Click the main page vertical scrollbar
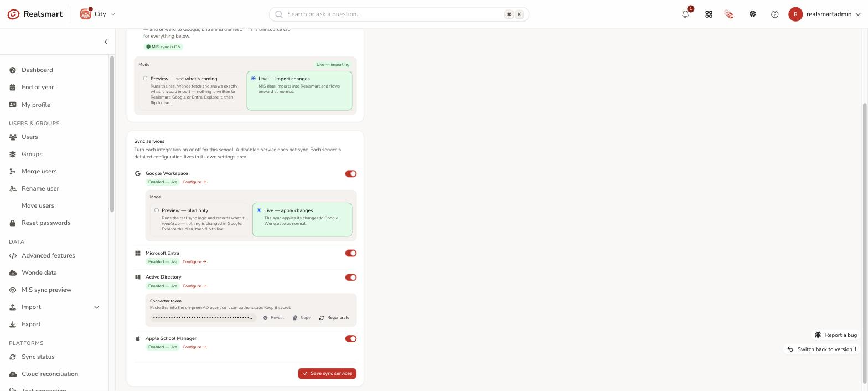 [865, 244]
